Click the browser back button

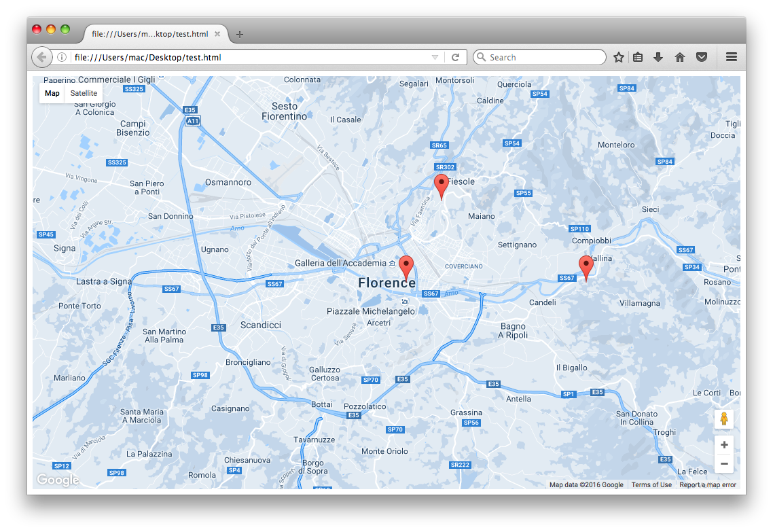(x=42, y=57)
